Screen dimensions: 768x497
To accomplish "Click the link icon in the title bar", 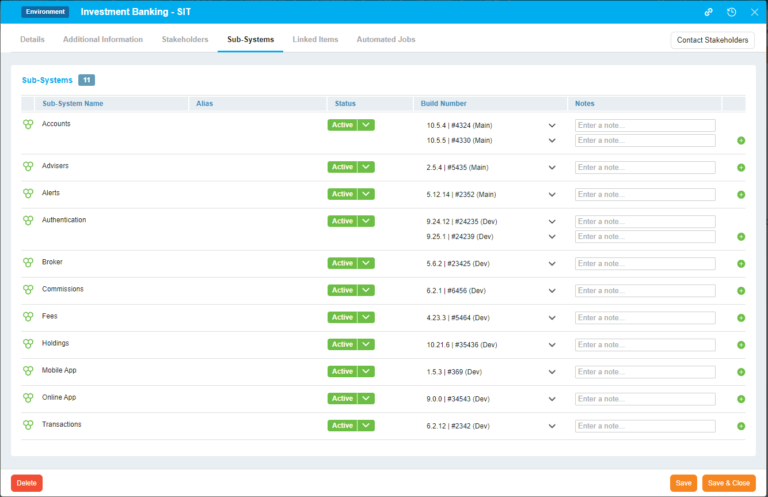I will tap(708, 12).
